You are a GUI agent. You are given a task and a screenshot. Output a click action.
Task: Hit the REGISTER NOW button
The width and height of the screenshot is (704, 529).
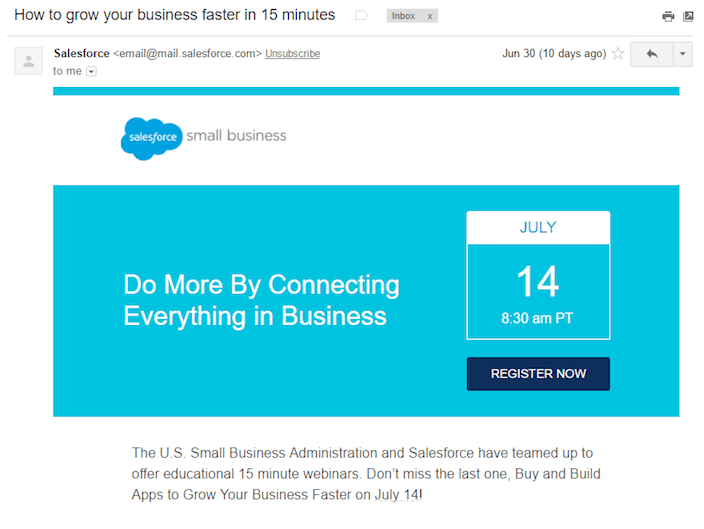[538, 374]
